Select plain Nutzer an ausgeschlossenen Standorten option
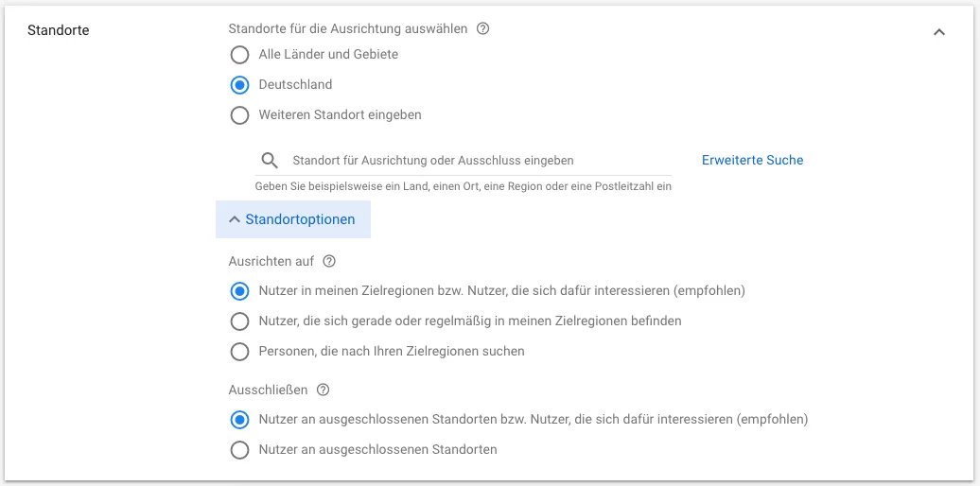 (x=239, y=450)
